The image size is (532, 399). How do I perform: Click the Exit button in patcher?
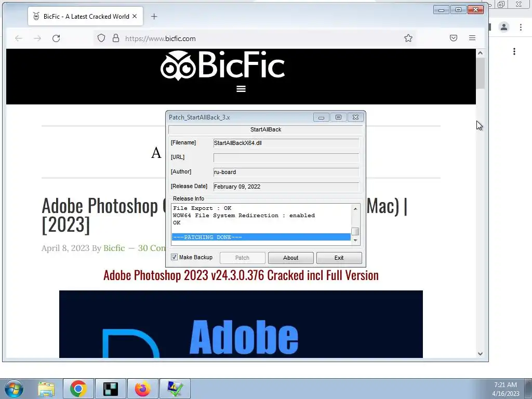click(339, 258)
